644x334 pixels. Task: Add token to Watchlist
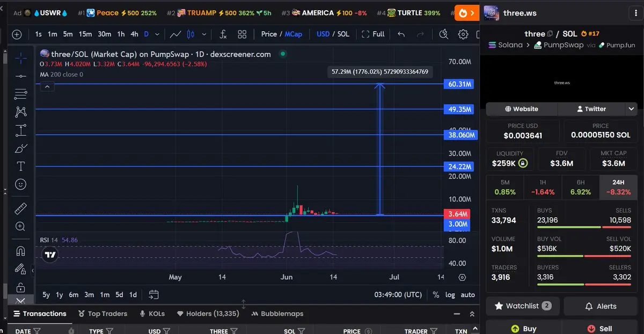(523, 306)
